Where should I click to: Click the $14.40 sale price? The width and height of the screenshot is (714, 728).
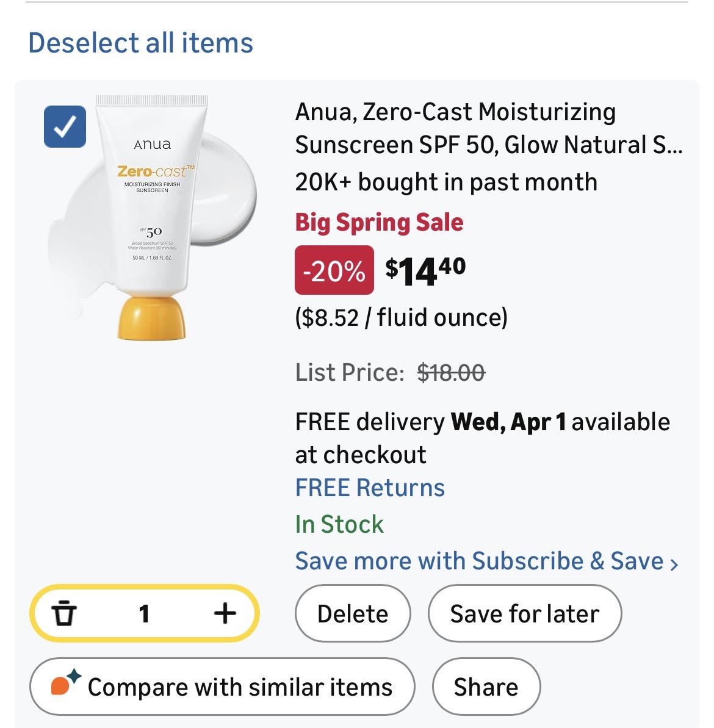click(425, 270)
